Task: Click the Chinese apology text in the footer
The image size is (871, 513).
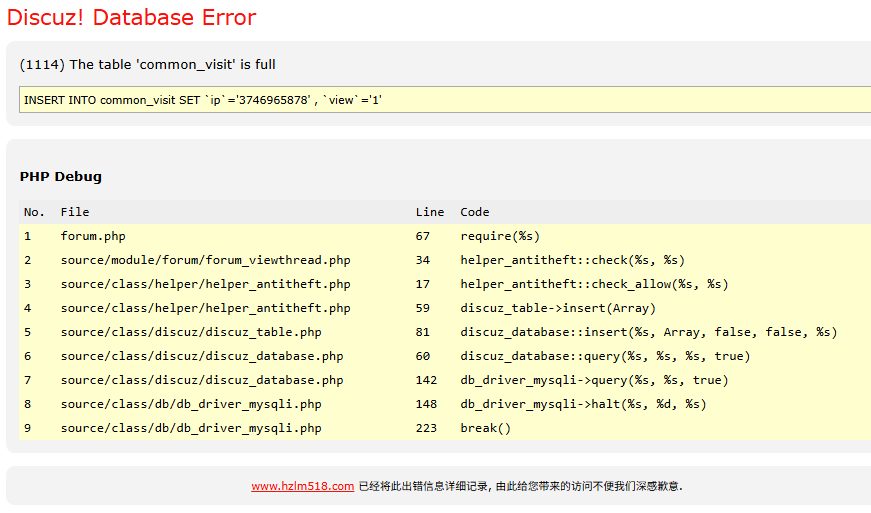Action: click(520, 486)
